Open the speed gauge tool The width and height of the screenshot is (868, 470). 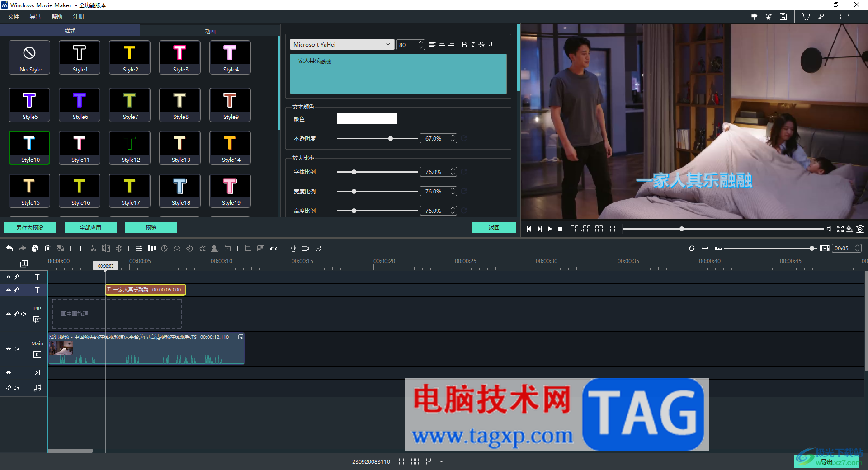[177, 248]
